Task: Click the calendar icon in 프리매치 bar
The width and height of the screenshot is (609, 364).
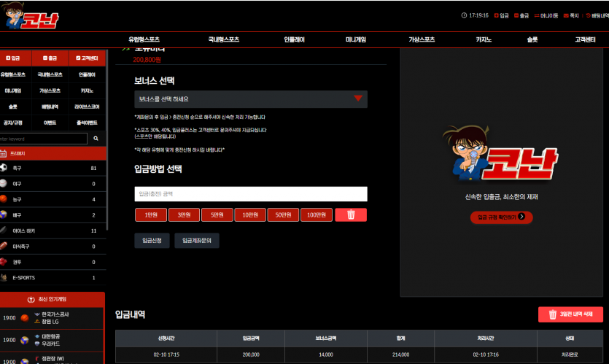Action: coord(4,153)
